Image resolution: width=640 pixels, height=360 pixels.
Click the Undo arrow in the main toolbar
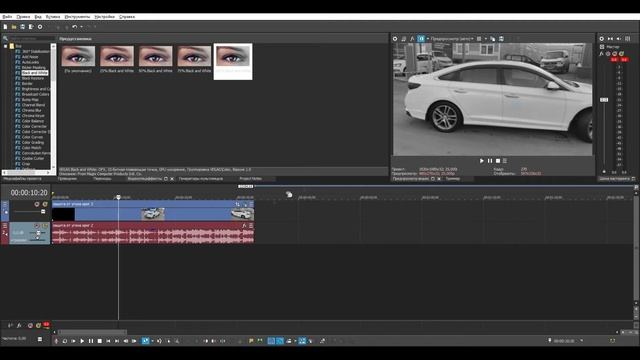point(74,27)
